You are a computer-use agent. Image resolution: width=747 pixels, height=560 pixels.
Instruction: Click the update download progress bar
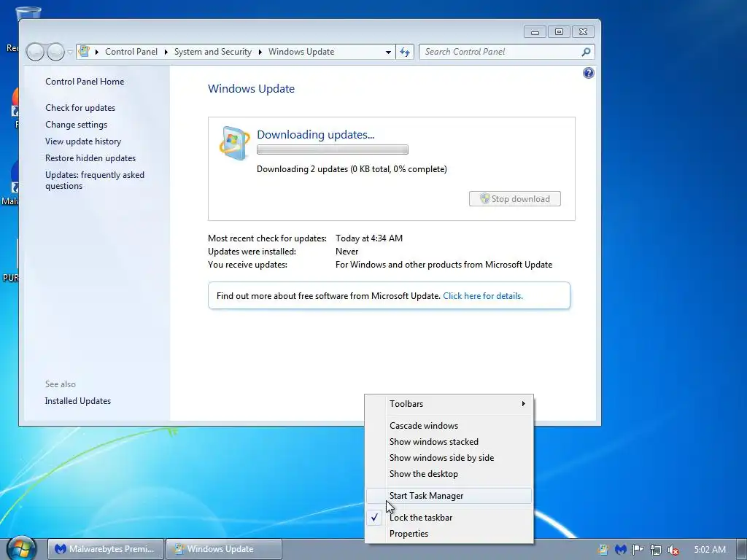coord(333,149)
